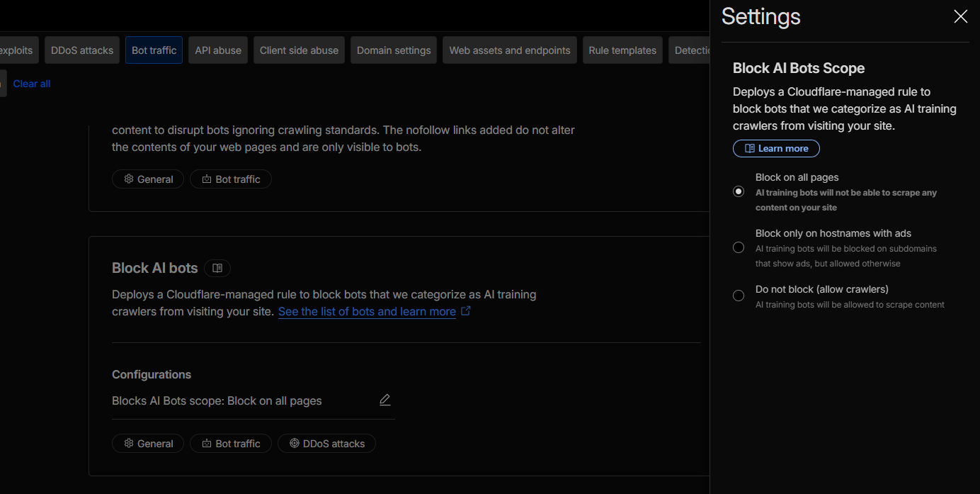This screenshot has width=980, height=494.
Task: Open See the list of bots and learn more
Action: coord(367,311)
